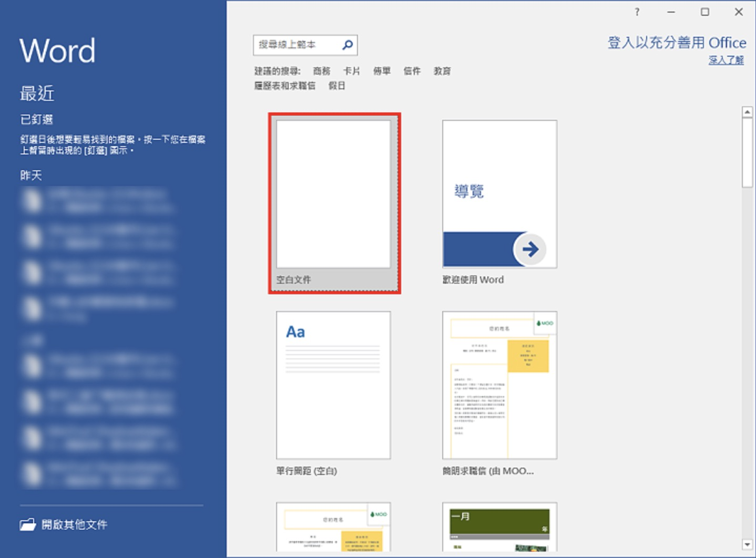The width and height of the screenshot is (756, 558).
Task: Select the 履歷表和求職信 suggested search
Action: 285,86
